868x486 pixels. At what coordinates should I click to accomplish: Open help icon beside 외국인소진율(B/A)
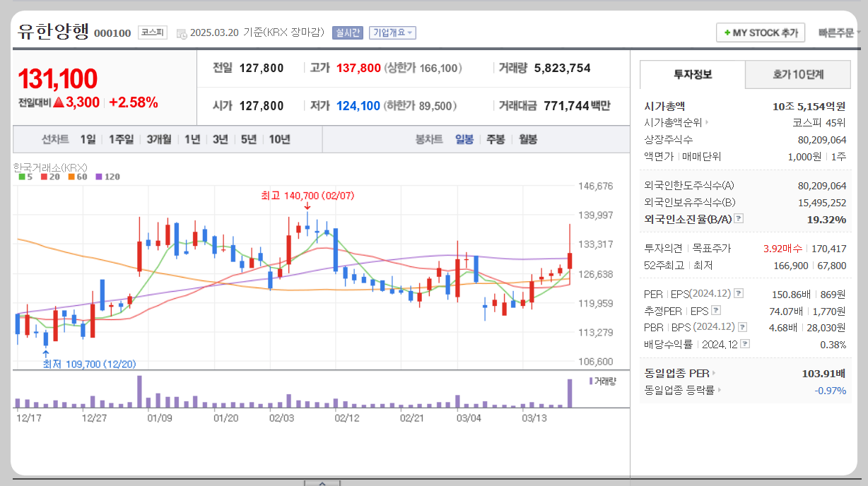[739, 219]
